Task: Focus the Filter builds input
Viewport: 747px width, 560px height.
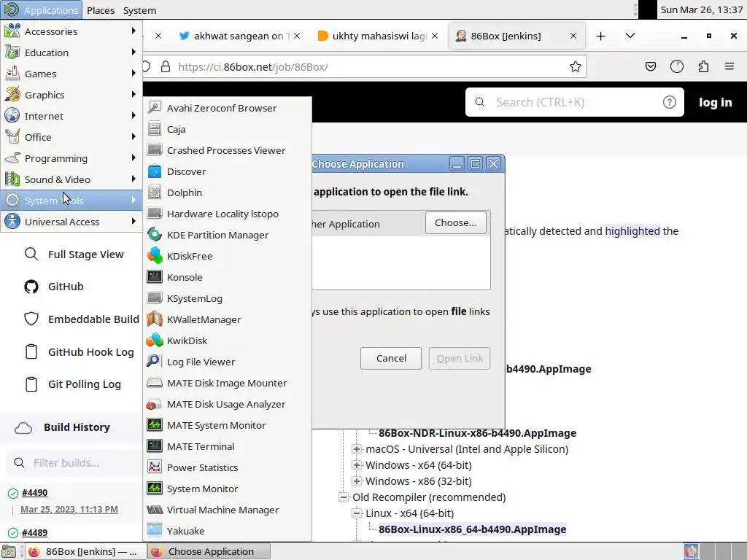Action: (76, 463)
